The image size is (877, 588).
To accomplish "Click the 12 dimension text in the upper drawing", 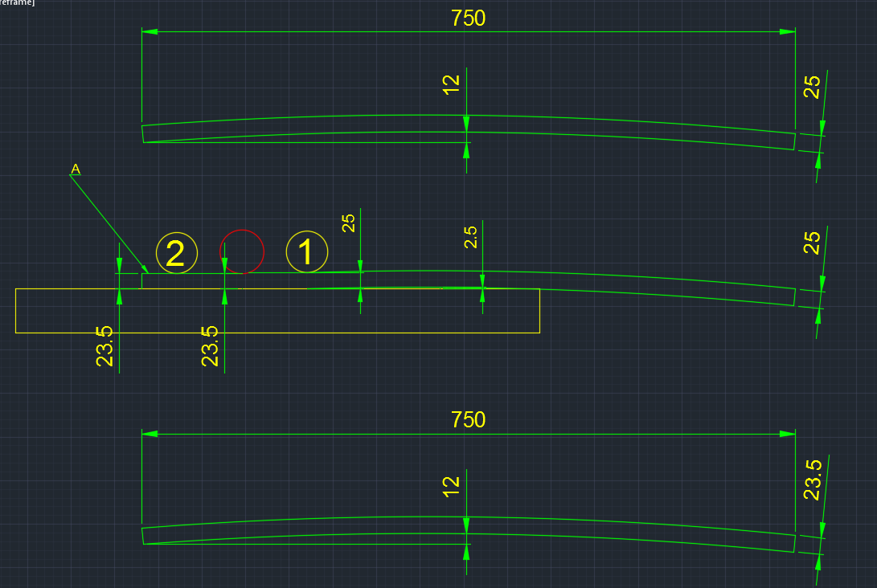I will (451, 85).
